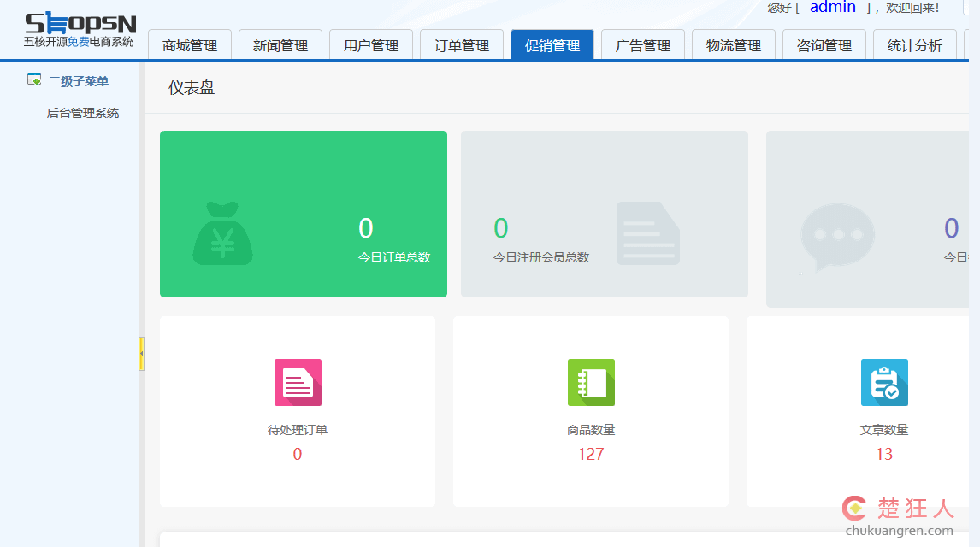Click the chat bubble icon on third card
Image resolution: width=980 pixels, height=547 pixels.
(x=837, y=236)
